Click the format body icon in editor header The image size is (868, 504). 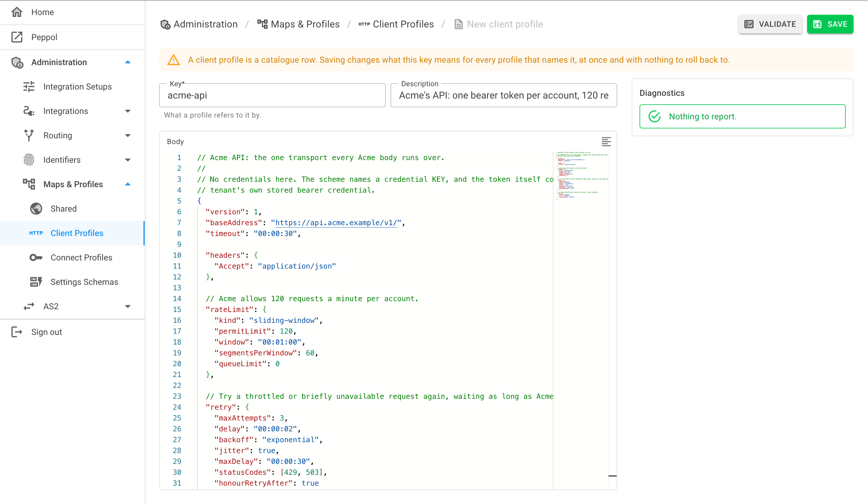[x=606, y=142]
